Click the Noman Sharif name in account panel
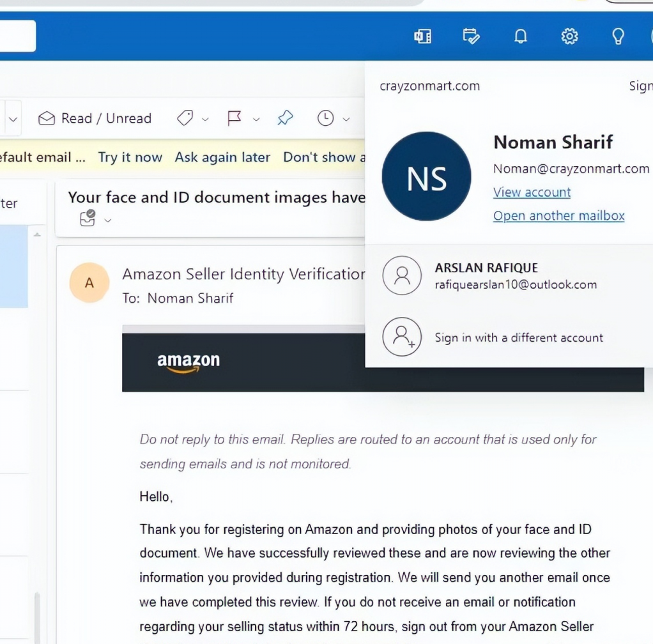The width and height of the screenshot is (653, 644). coord(553,142)
